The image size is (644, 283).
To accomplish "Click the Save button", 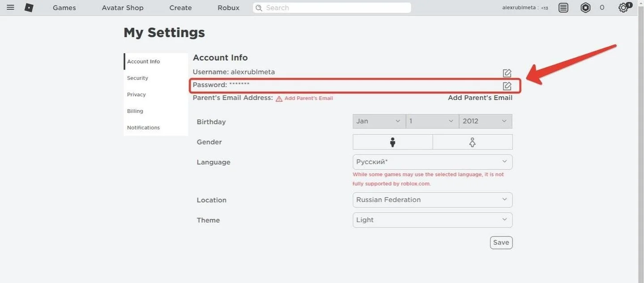I will pyautogui.click(x=501, y=242).
